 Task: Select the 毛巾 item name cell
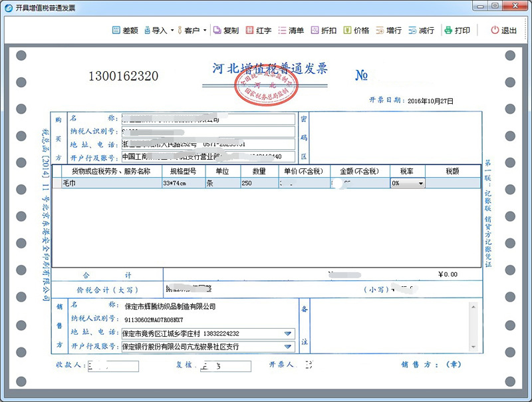pyautogui.click(x=112, y=183)
